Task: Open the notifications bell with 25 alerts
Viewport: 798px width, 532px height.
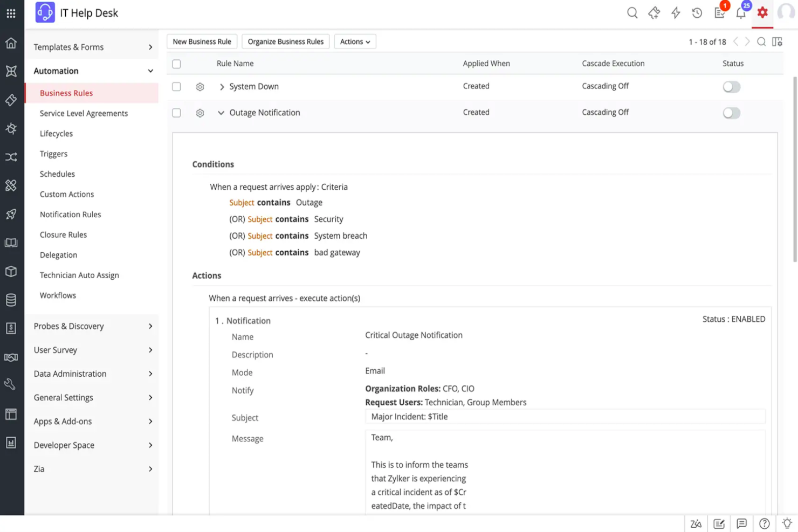Action: (x=741, y=13)
